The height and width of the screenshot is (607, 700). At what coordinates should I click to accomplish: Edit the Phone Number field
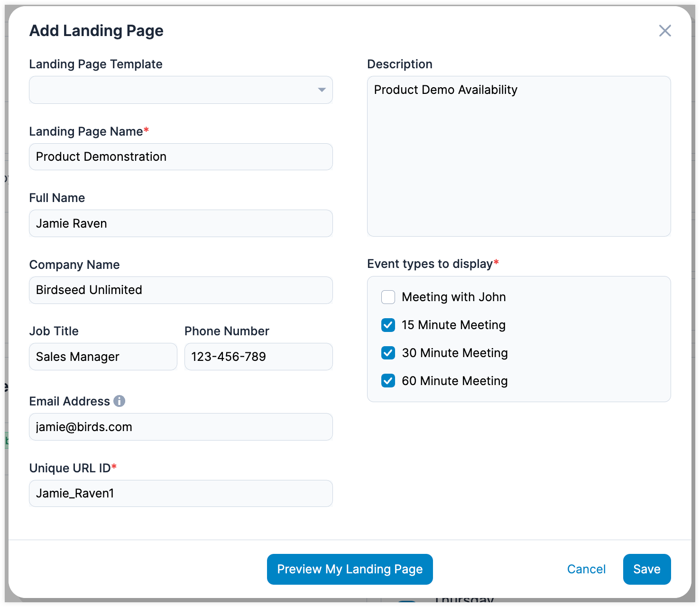(258, 357)
